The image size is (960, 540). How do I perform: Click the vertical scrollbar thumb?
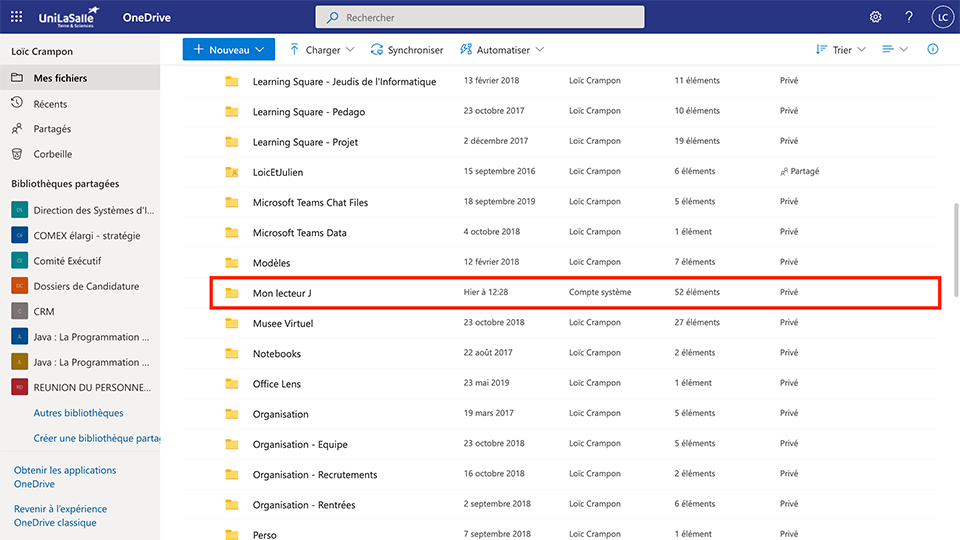(956, 250)
